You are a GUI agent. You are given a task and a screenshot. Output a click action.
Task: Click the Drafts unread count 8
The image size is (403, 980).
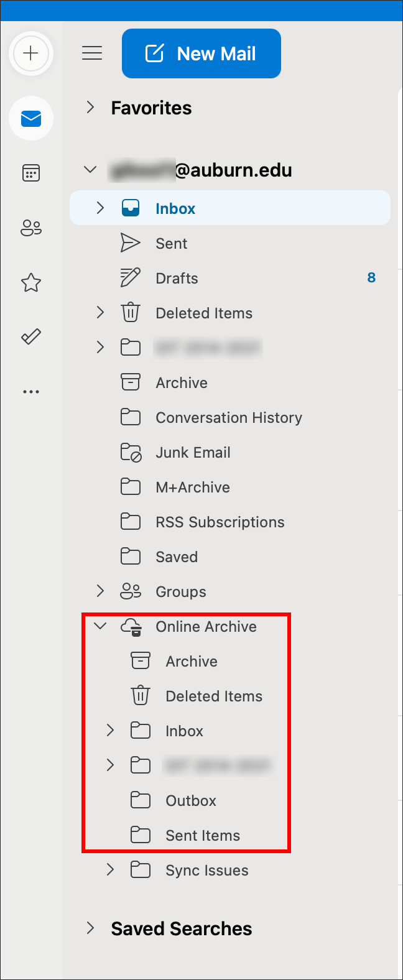point(371,278)
